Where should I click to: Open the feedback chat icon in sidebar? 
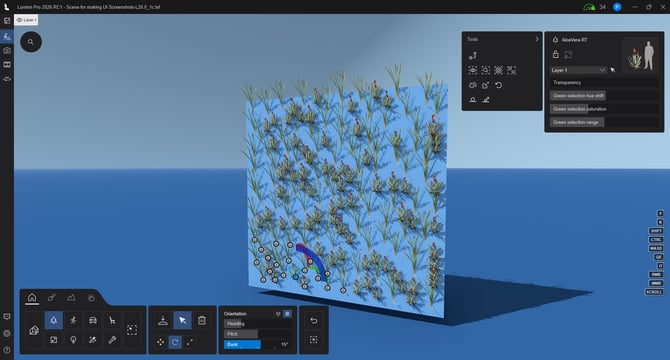[7, 316]
